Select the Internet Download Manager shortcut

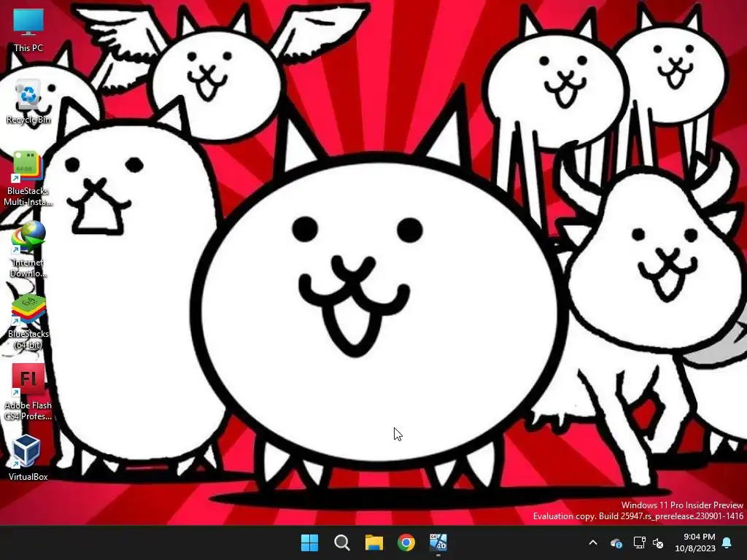28,249
